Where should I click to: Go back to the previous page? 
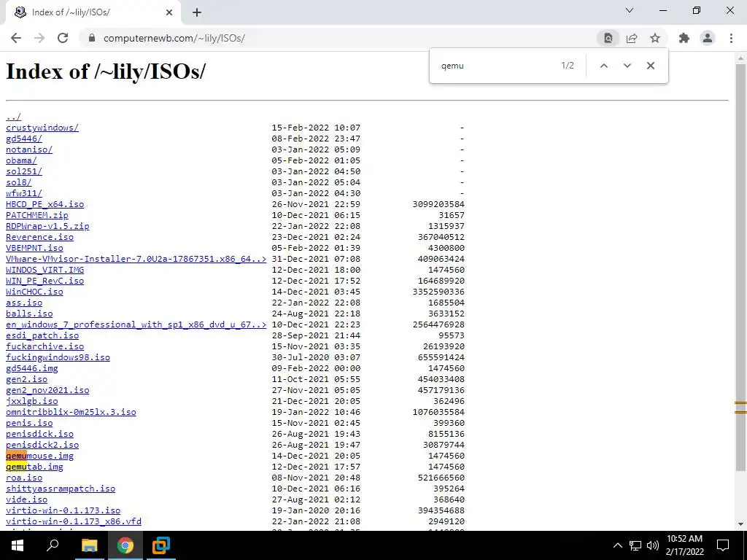pos(16,38)
